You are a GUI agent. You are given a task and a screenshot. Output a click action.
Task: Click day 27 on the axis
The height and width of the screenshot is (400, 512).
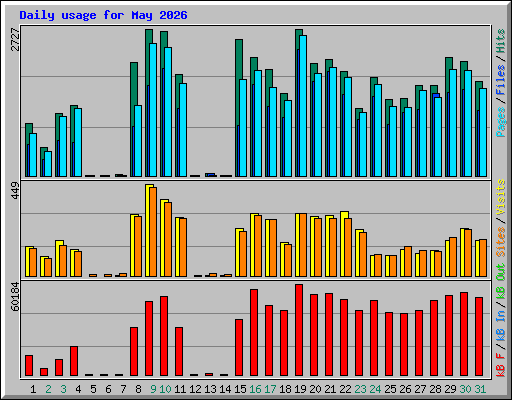pyautogui.click(x=420, y=389)
